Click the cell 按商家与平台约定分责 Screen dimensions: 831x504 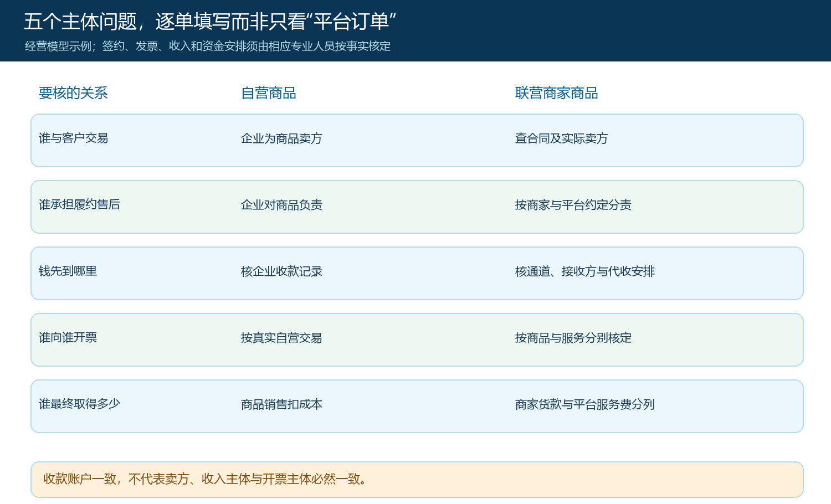pyautogui.click(x=573, y=205)
